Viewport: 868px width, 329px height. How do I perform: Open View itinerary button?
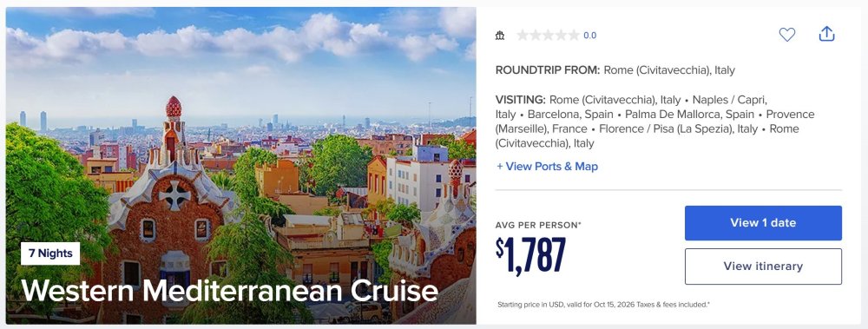(763, 266)
